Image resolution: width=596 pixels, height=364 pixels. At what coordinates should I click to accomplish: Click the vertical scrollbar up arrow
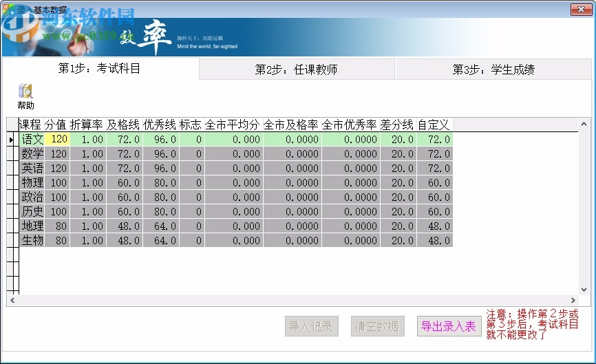point(584,124)
